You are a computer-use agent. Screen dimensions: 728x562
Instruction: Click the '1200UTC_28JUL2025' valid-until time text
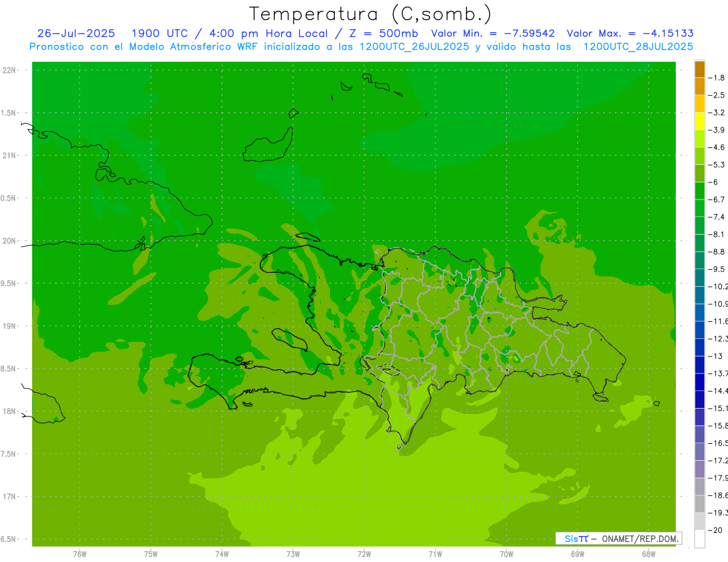pos(638,47)
